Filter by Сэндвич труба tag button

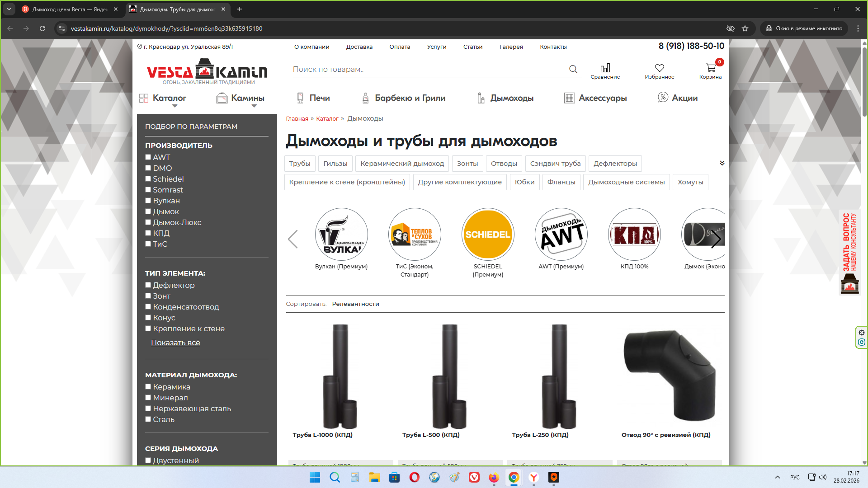(x=555, y=164)
